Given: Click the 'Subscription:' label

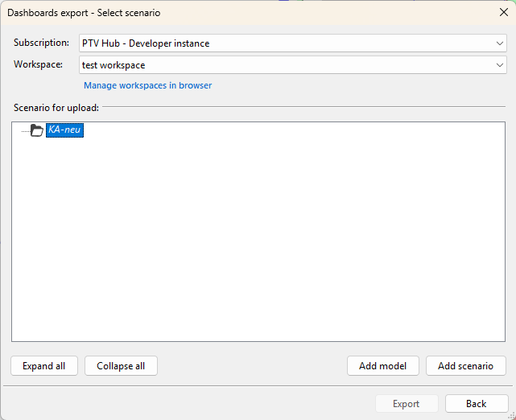Looking at the screenshot, I should pos(41,43).
